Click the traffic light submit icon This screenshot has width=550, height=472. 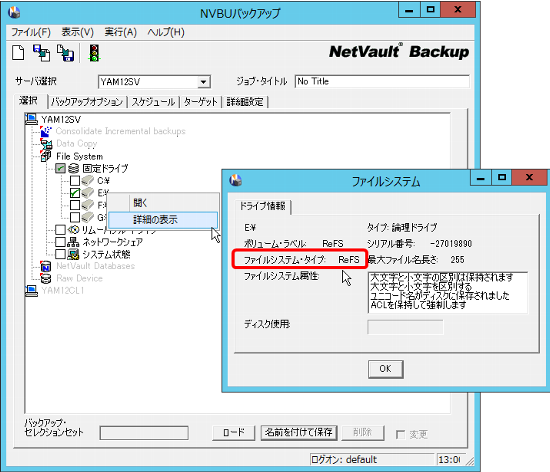point(94,53)
